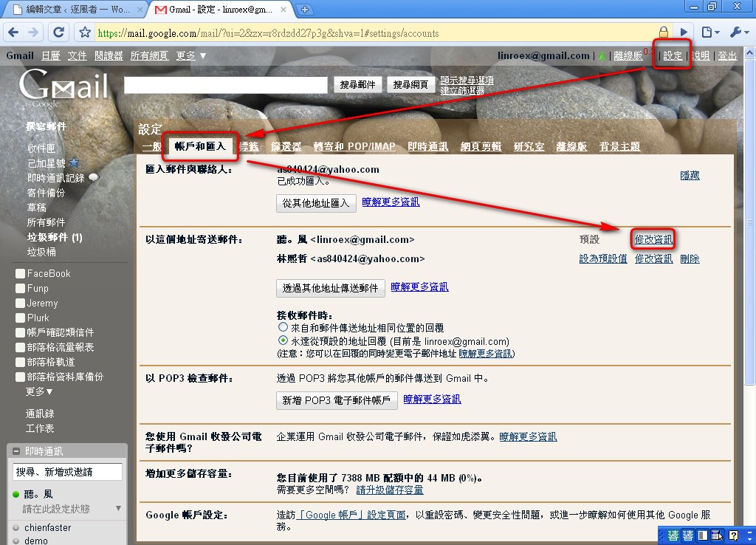The image size is (756, 545).
Task: Open the page menu icon
Action: (709, 32)
